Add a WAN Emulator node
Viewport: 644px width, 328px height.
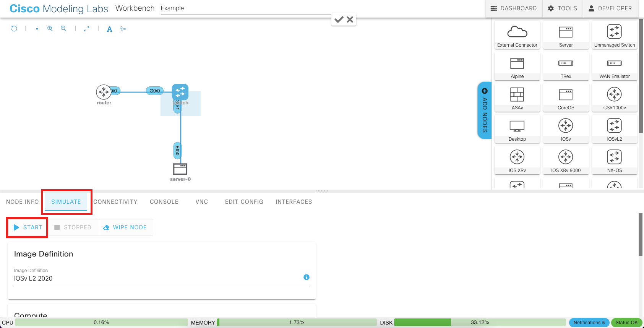click(615, 67)
